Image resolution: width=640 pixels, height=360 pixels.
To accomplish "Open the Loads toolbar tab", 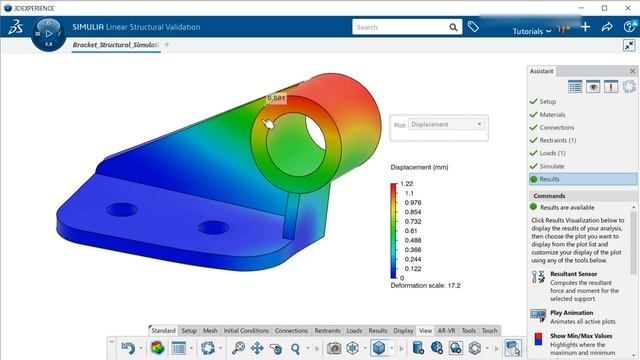I will [x=354, y=331].
